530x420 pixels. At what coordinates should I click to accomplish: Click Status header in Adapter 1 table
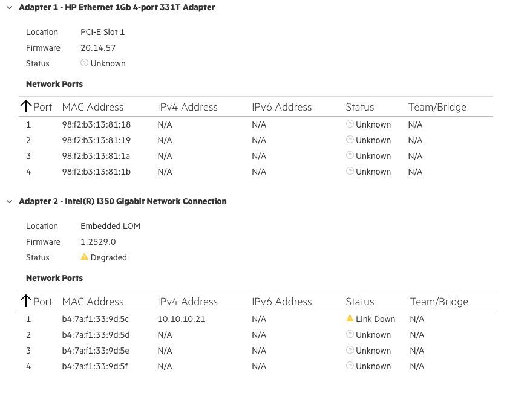tap(359, 107)
